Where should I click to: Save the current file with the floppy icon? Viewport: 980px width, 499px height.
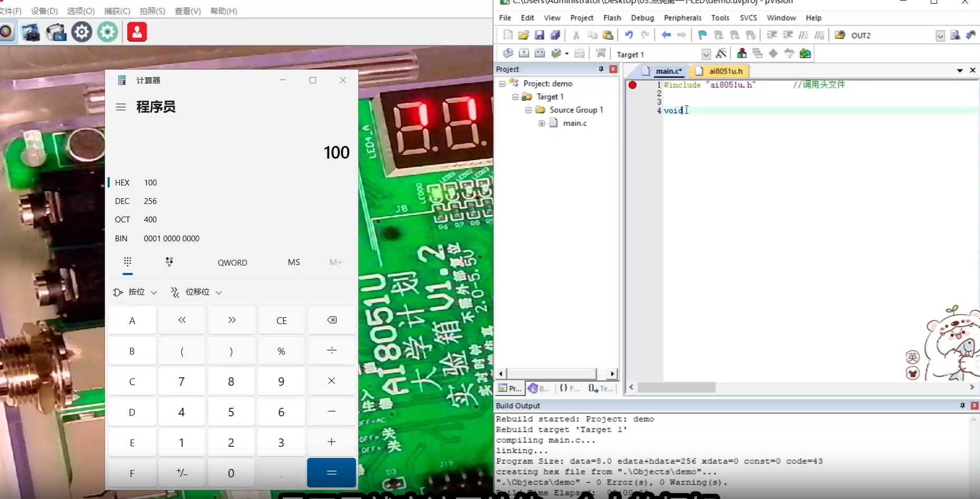[539, 35]
